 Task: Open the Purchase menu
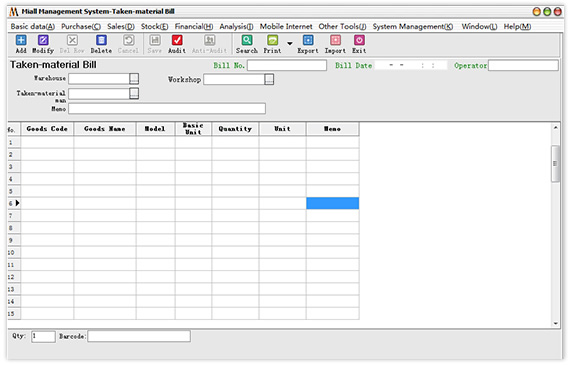[x=81, y=26]
